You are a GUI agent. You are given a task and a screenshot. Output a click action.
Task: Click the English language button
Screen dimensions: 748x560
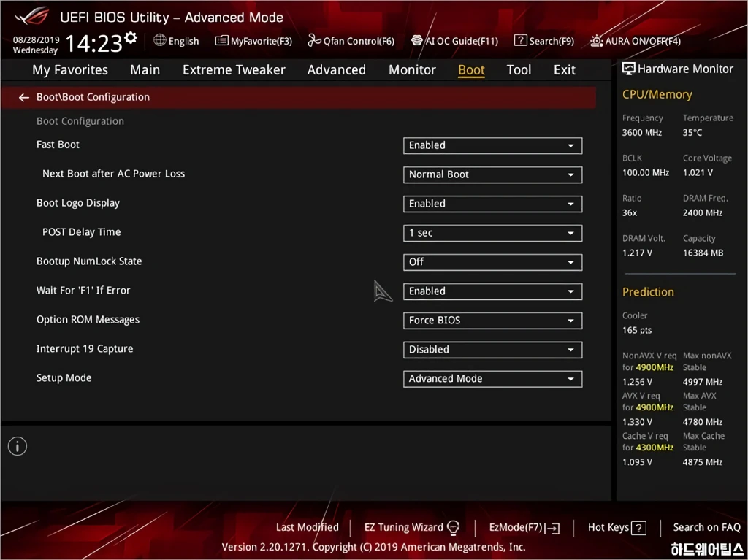point(177,41)
